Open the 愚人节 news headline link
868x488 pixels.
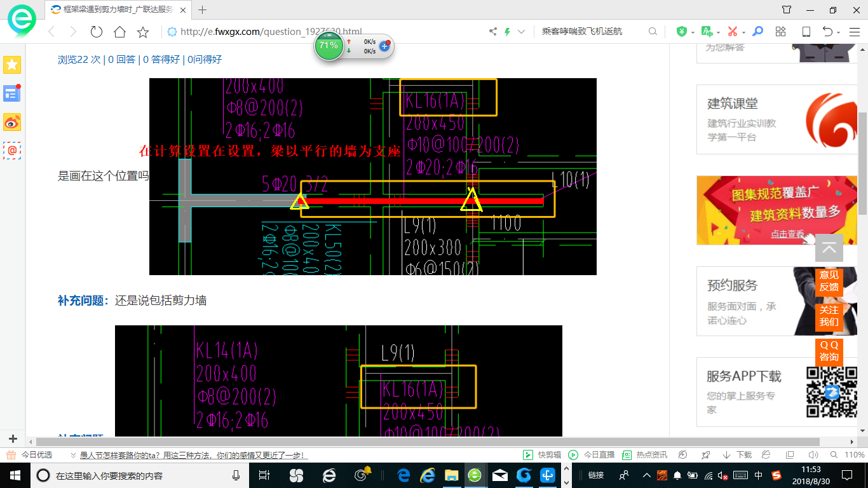(x=194, y=455)
